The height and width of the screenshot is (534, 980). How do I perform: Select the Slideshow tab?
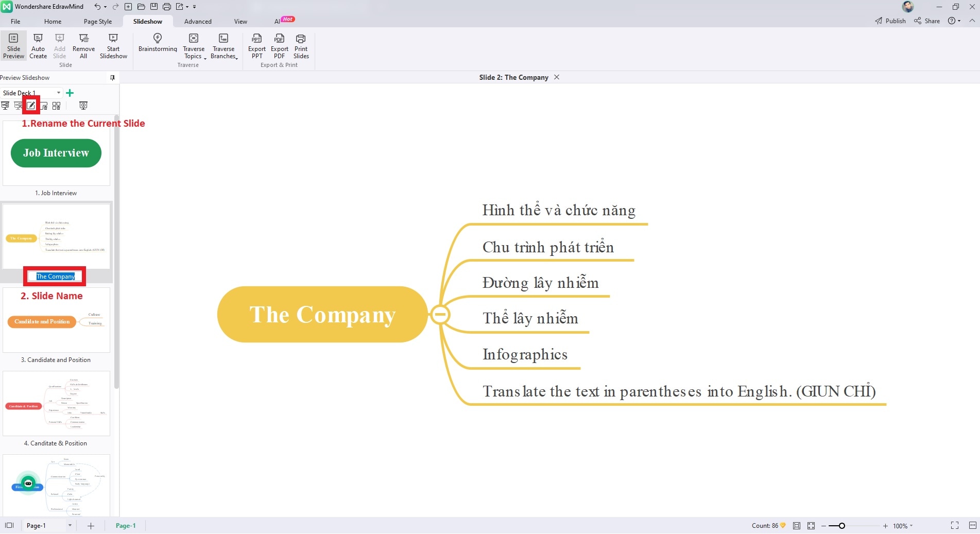[148, 21]
